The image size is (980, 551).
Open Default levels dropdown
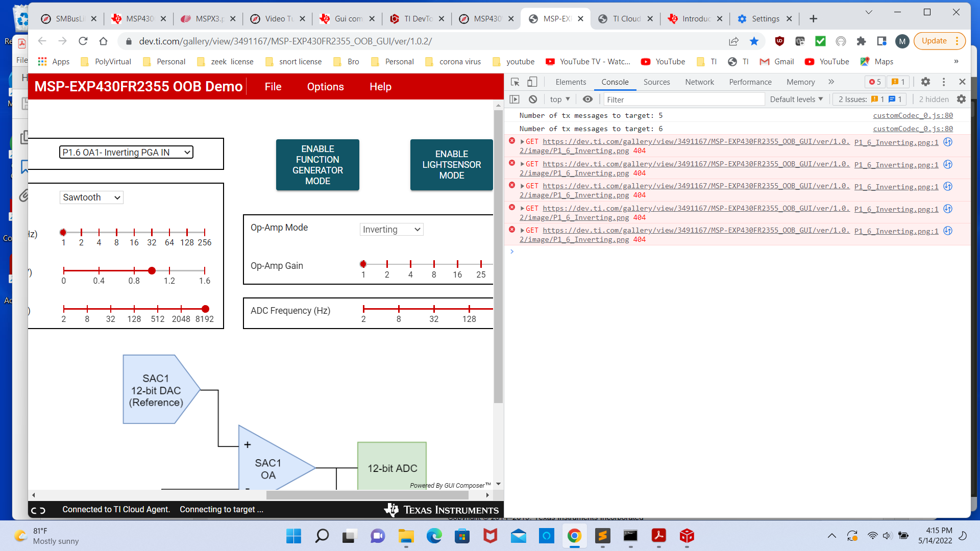(x=796, y=99)
